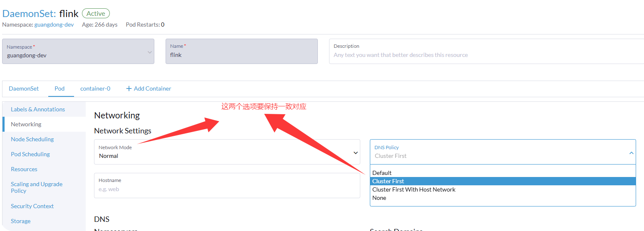The height and width of the screenshot is (231, 644).
Task: Follow the guangdong-dev namespace link
Action: pyautogui.click(x=54, y=25)
